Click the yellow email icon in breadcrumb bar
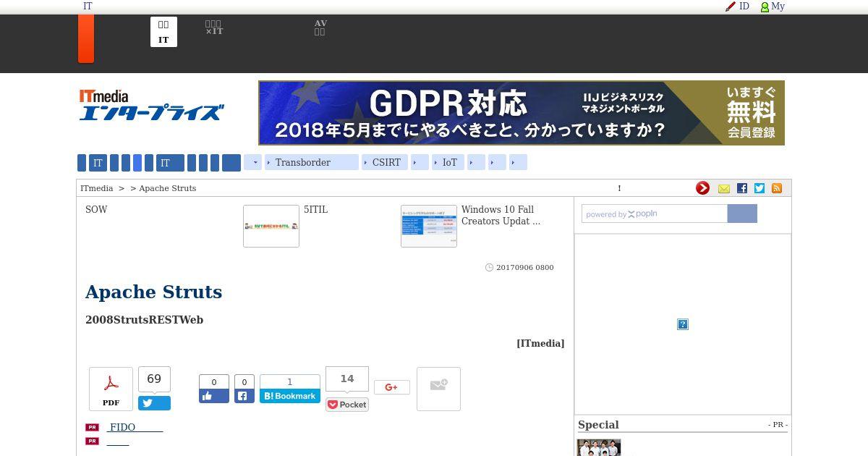The height and width of the screenshot is (456, 868). (x=724, y=188)
